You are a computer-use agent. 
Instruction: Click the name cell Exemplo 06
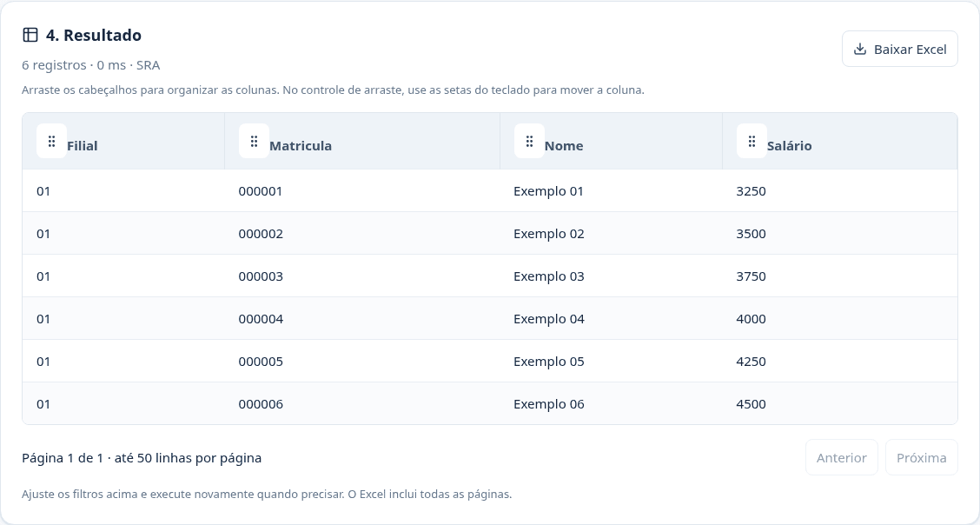pos(549,404)
